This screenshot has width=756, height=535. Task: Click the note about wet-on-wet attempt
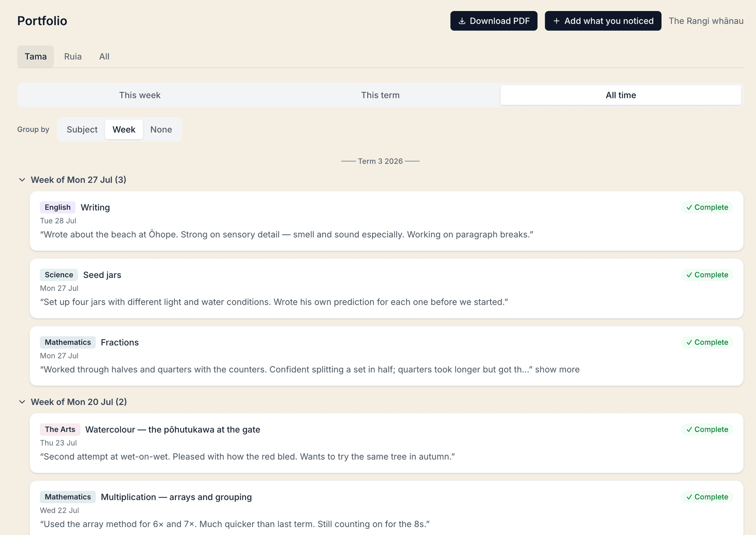(x=247, y=457)
